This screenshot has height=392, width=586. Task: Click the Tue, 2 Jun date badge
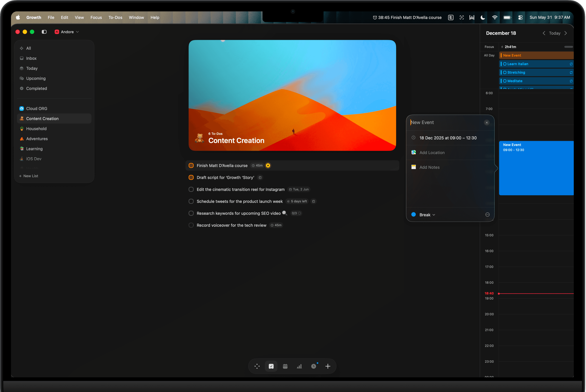tap(299, 189)
